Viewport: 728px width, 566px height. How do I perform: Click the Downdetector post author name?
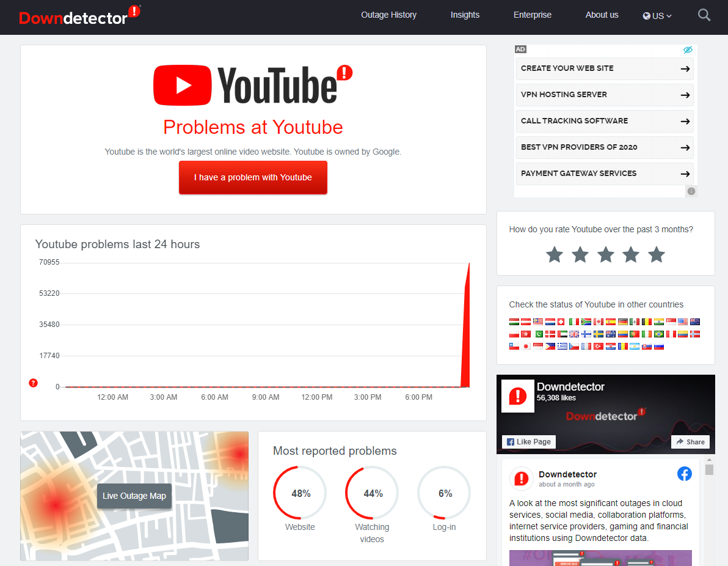click(x=567, y=474)
